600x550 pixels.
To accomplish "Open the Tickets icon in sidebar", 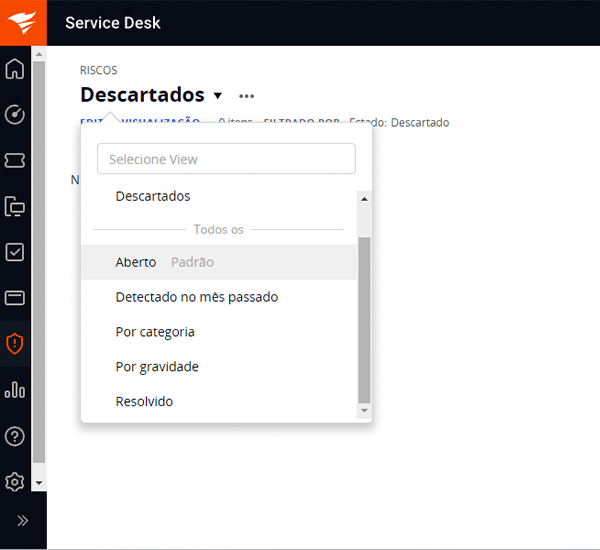I will (15, 160).
